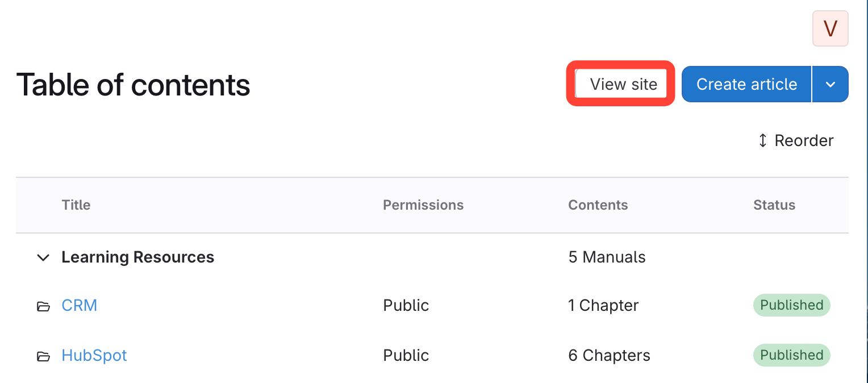Click the Reorder label
868x383 pixels.
coord(804,140)
